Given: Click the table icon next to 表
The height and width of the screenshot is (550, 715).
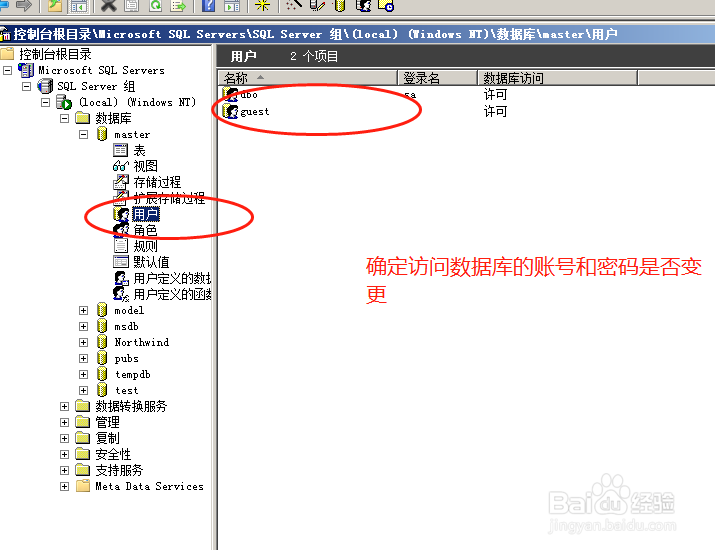Looking at the screenshot, I should click(121, 150).
